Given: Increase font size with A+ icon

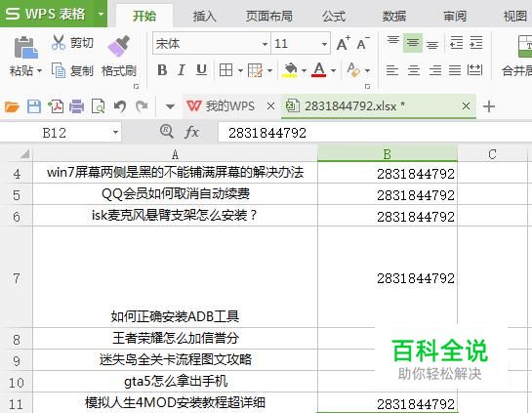Looking at the screenshot, I should point(344,43).
